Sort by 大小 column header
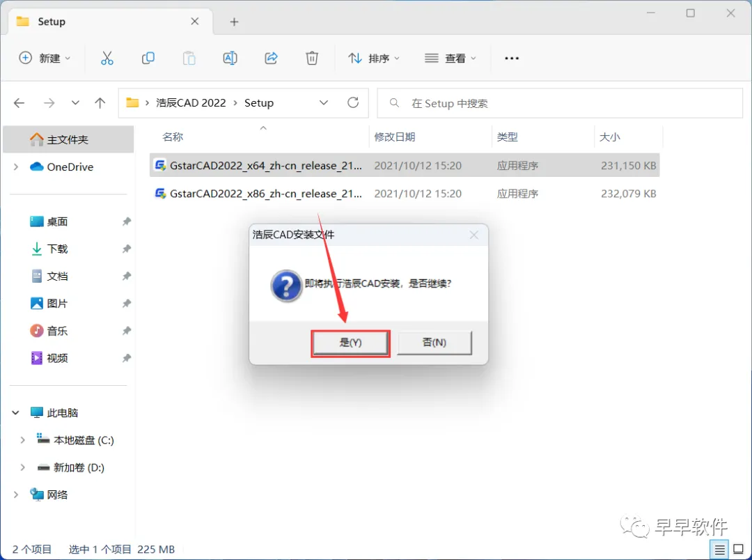The height and width of the screenshot is (560, 752). 609,137
